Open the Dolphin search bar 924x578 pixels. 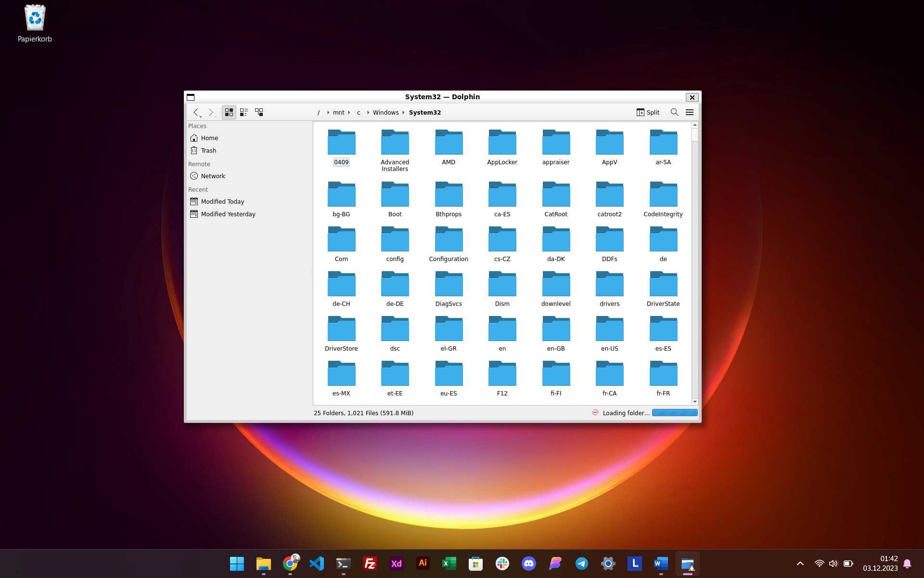(x=674, y=112)
